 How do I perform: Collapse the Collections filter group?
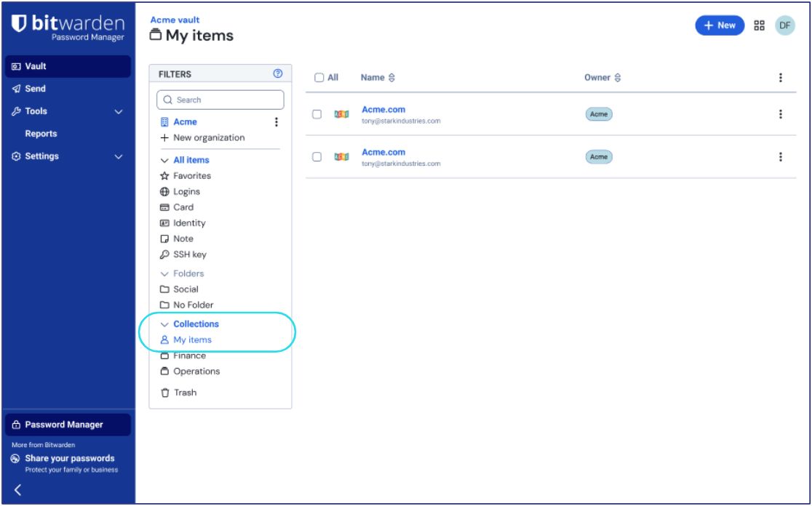coord(164,324)
